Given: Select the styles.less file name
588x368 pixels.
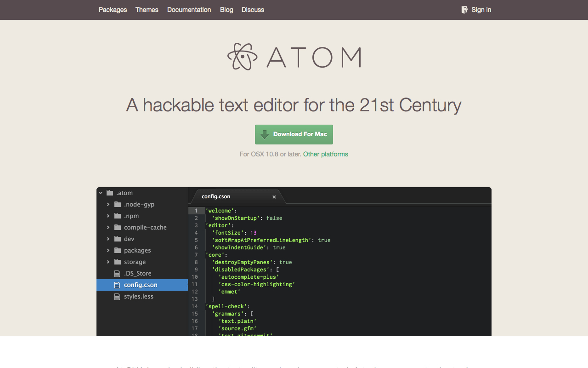Looking at the screenshot, I should tap(139, 296).
